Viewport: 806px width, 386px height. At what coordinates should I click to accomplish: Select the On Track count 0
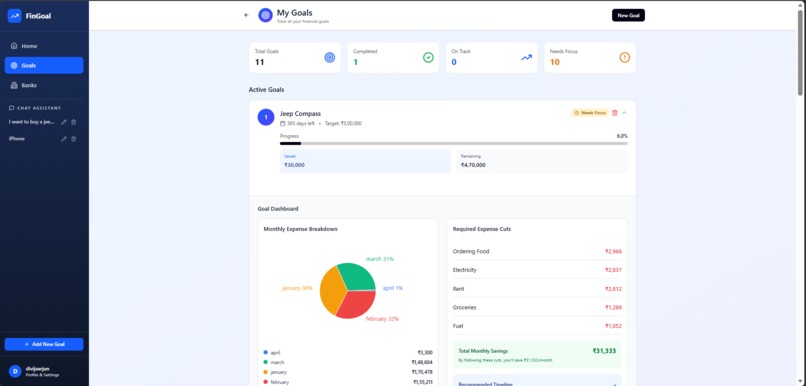coord(454,62)
